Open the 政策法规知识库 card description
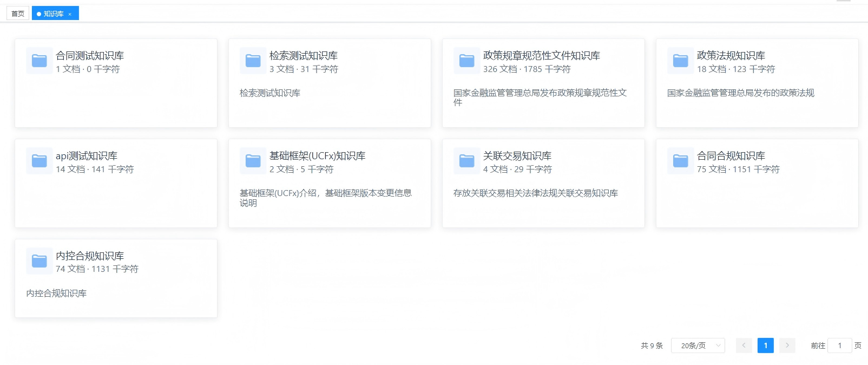Image resolution: width=868 pixels, height=365 pixels. (x=741, y=93)
